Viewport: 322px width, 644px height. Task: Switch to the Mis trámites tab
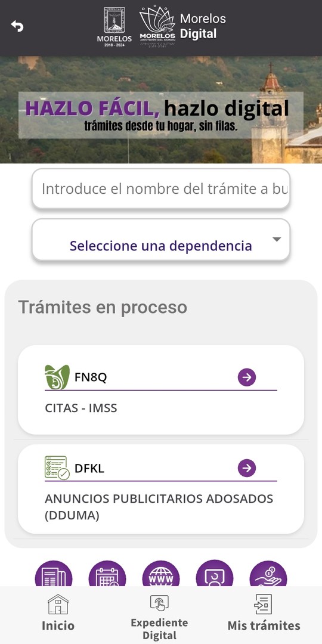click(264, 613)
